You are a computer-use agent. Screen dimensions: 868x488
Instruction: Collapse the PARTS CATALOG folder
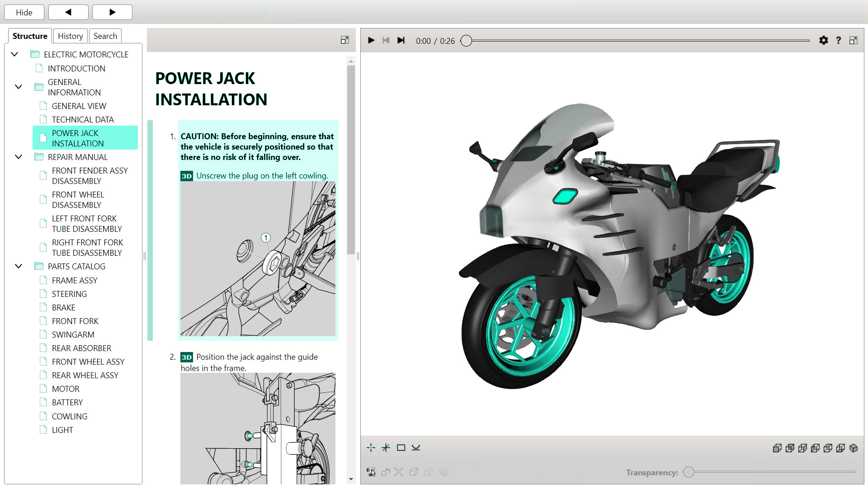click(x=19, y=266)
